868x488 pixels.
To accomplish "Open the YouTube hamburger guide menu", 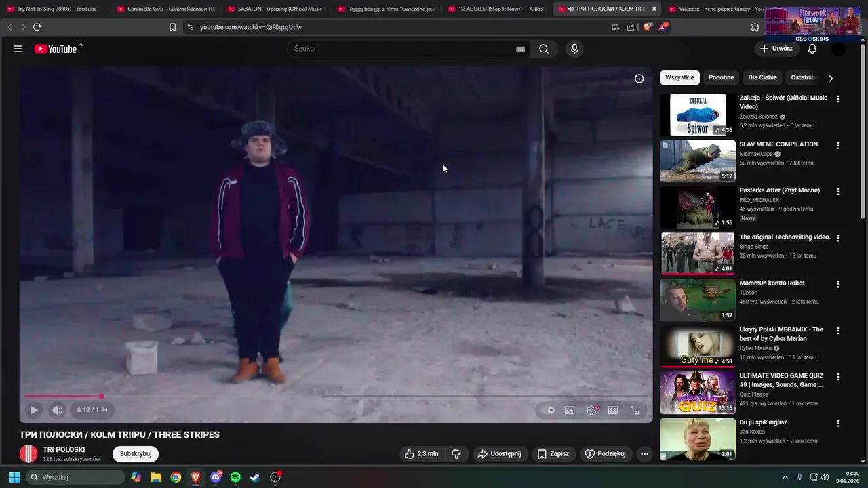I will coord(18,49).
